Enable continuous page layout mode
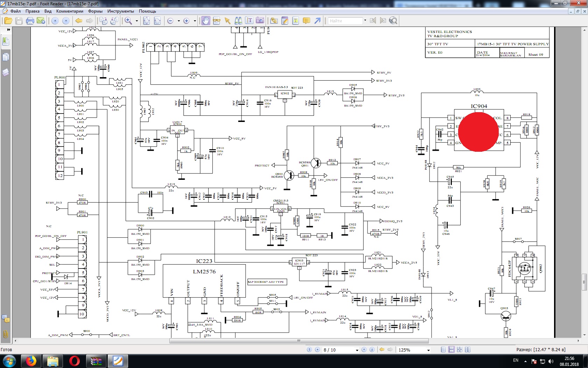This screenshot has width=588, height=368. (451, 350)
